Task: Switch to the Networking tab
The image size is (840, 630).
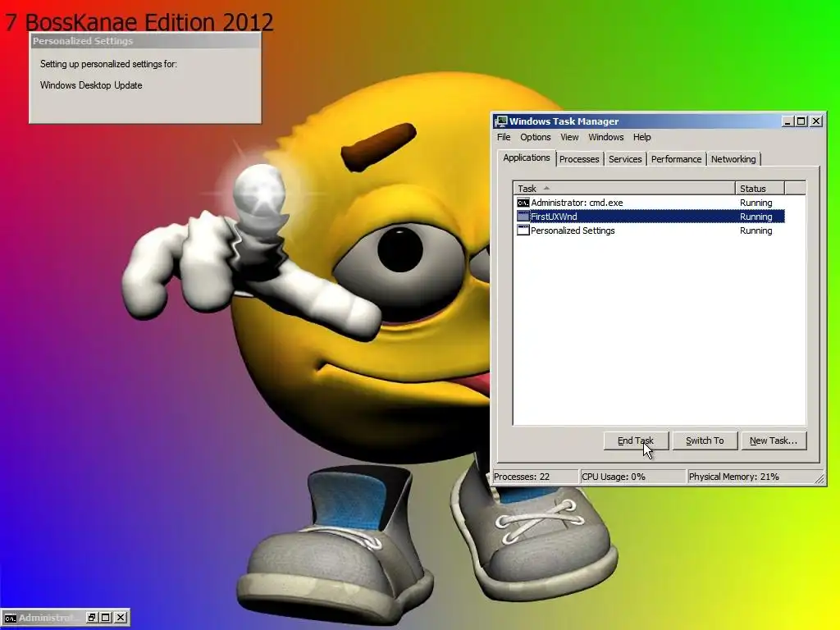Action: pyautogui.click(x=733, y=159)
